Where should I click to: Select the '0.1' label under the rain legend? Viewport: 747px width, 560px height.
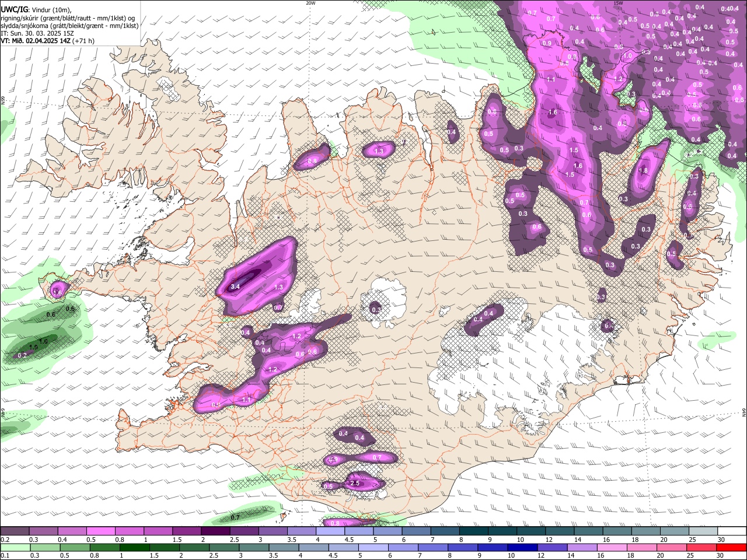(x=4, y=556)
